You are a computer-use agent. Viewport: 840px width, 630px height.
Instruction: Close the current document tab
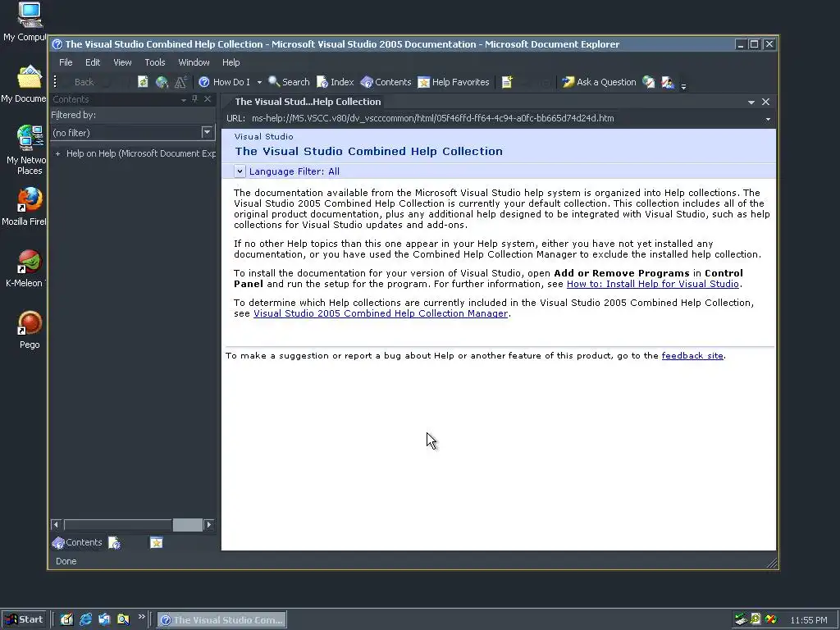coord(765,102)
